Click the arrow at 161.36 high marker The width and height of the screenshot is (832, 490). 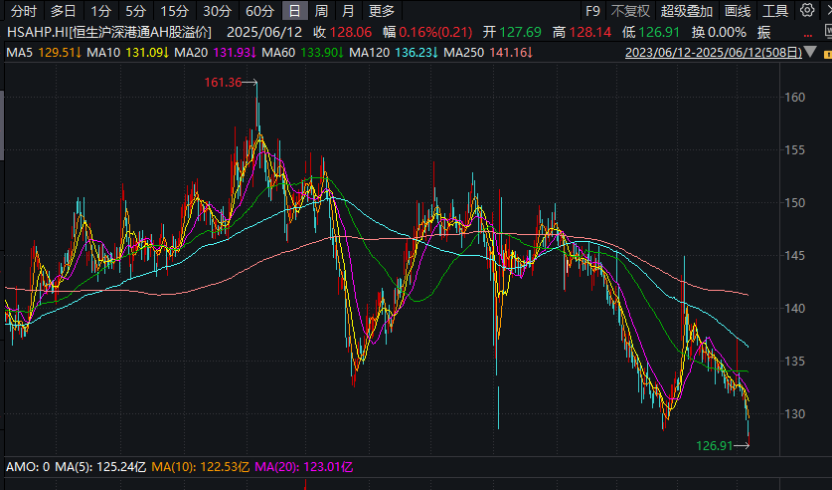(251, 82)
